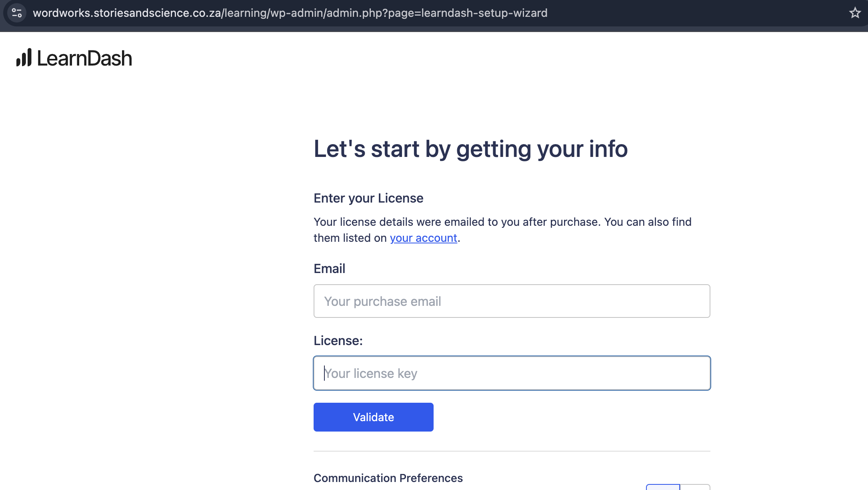Image resolution: width=868 pixels, height=490 pixels.
Task: Focus the "Your purchase email" field
Action: point(512,301)
